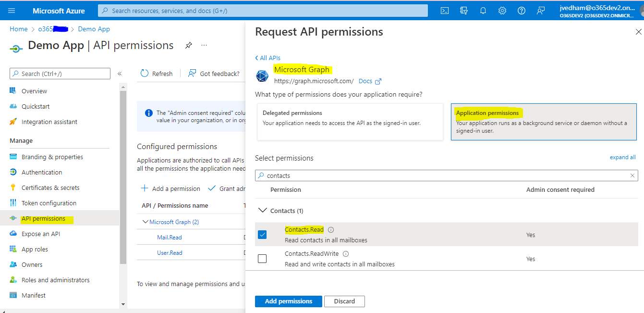Viewport: 644px width, 313px height.
Task: Click the Discard button
Action: tap(344, 301)
